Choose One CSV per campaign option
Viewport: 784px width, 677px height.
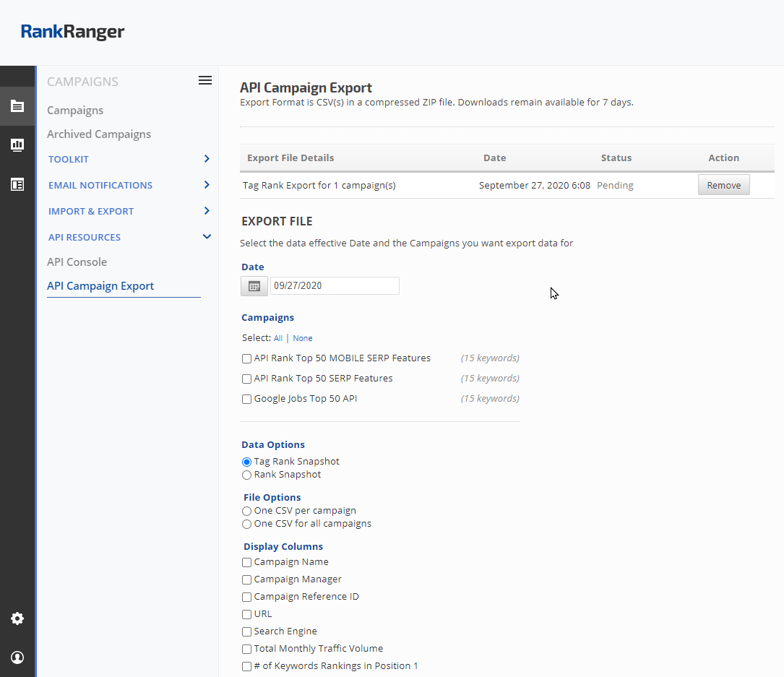coord(247,512)
